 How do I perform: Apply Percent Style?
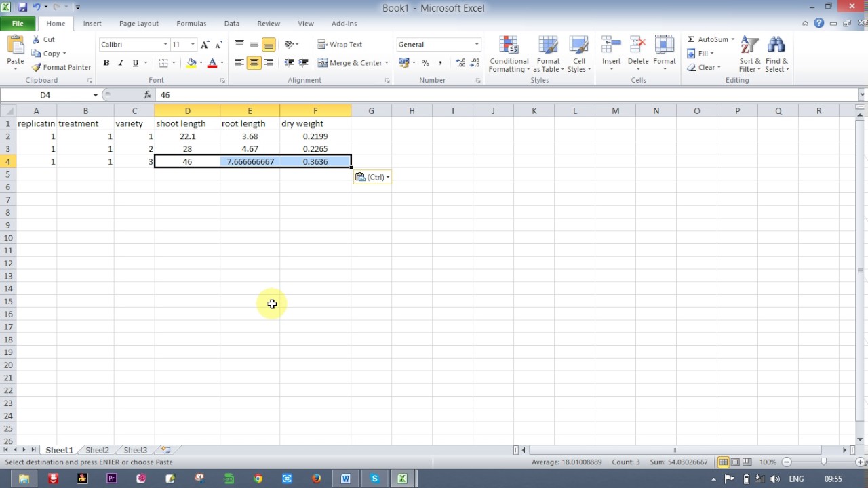tap(425, 63)
